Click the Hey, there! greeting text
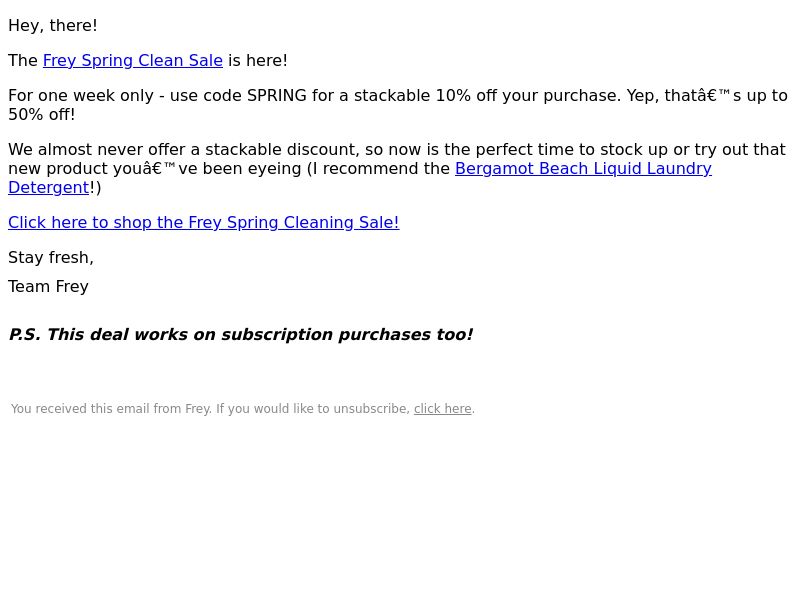This screenshot has width=800, height=600. pyautogui.click(x=53, y=26)
